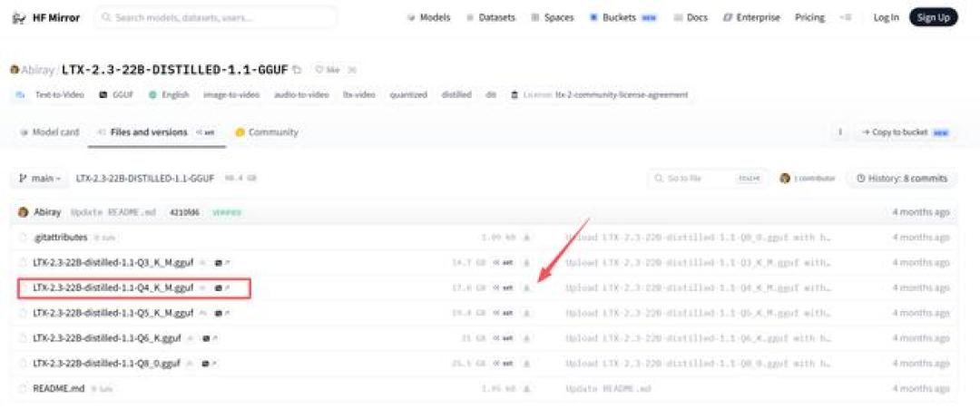Screen dimensions: 980x409
Task: Download the .gitattributes file
Action: tap(526, 238)
